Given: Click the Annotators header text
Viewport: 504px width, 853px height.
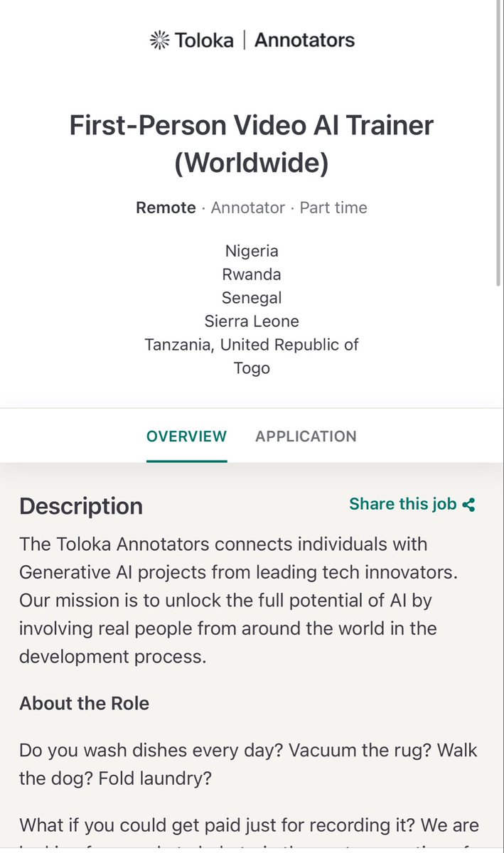Looking at the screenshot, I should tap(304, 40).
